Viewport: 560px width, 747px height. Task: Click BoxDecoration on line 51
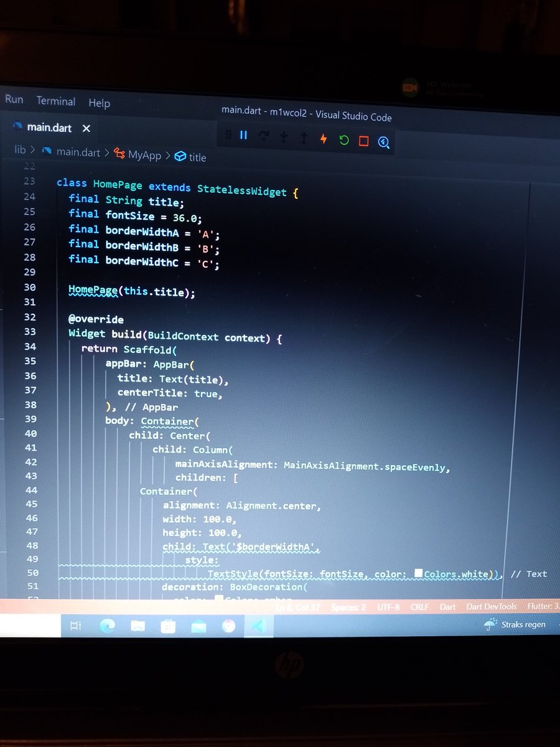266,587
